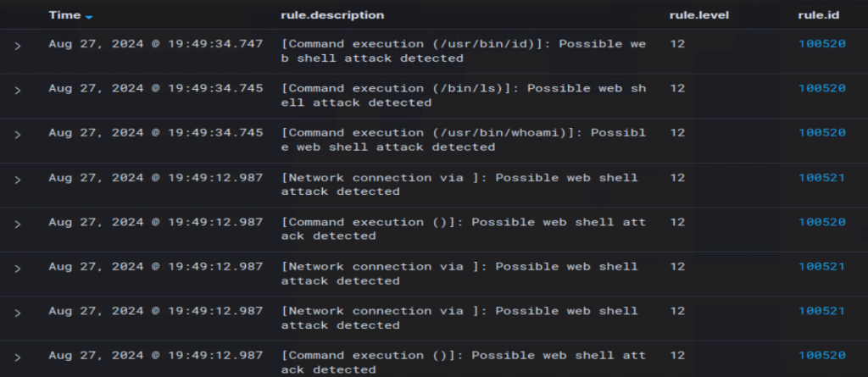Screen dimensions: 868x377
Task: Expand the last alert row in the table
Action: pos(17,356)
